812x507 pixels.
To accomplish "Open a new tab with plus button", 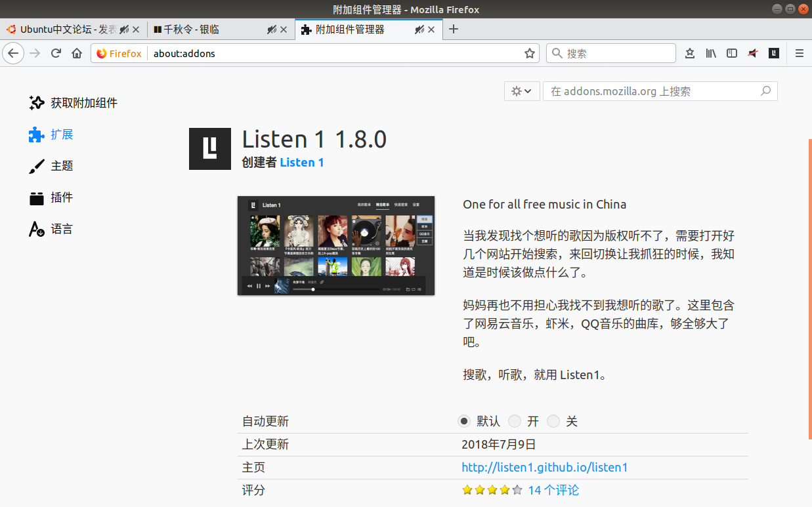I will [x=453, y=29].
